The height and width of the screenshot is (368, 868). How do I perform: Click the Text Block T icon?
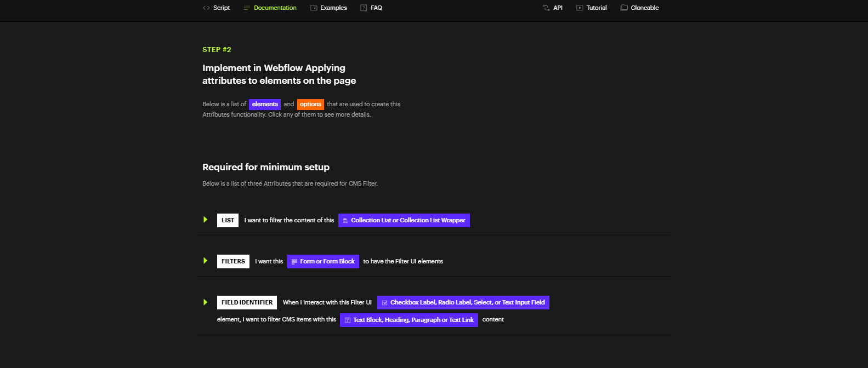(x=347, y=320)
